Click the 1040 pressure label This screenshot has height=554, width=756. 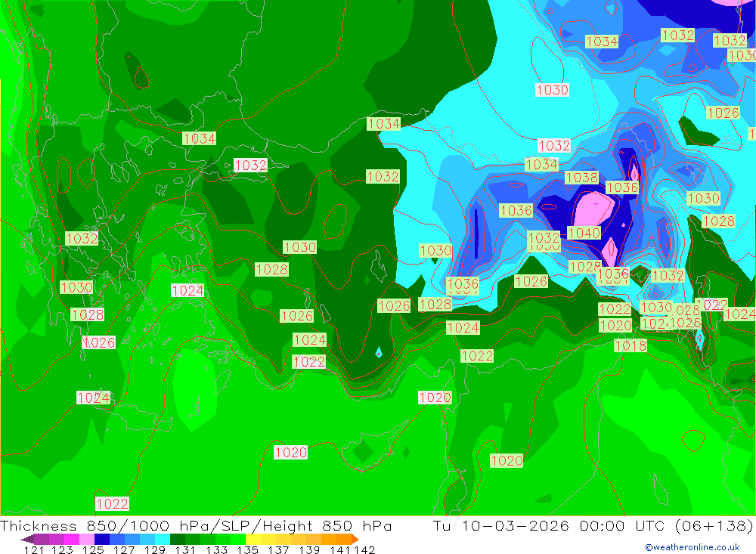pyautogui.click(x=584, y=233)
